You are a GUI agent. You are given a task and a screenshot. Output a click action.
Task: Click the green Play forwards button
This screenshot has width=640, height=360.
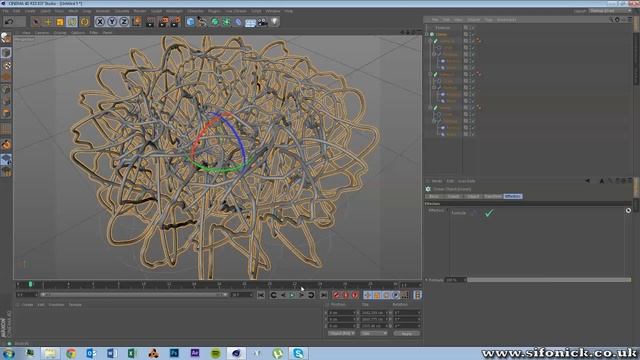coord(292,295)
